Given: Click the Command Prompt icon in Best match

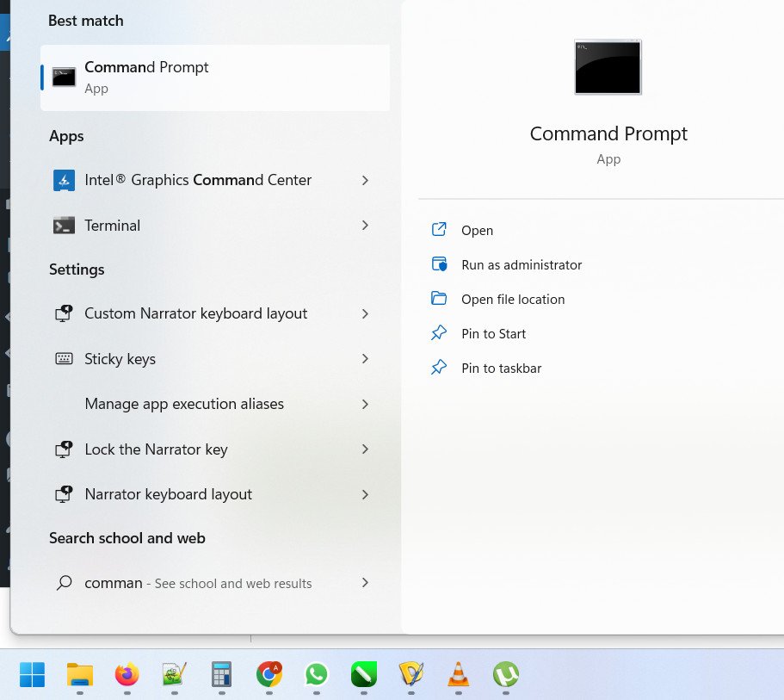Looking at the screenshot, I should tap(64, 77).
